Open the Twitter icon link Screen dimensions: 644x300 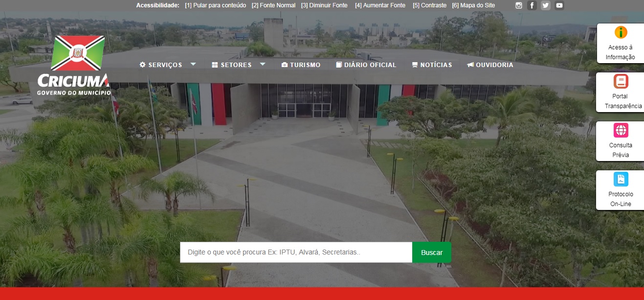pos(546,5)
